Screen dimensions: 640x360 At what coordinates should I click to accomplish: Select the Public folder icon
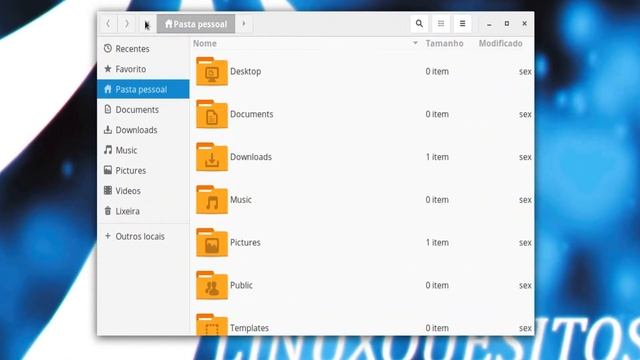(212, 286)
